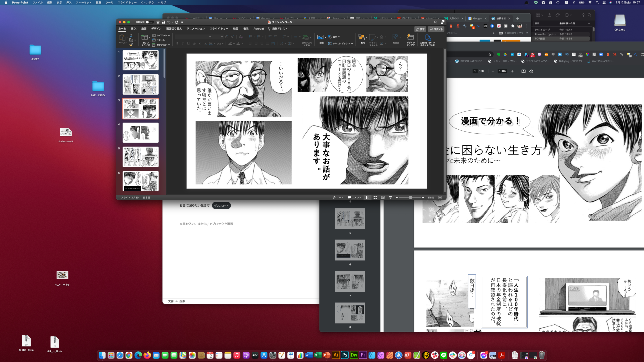The image size is (644, 362).
Task: Open the 校閲 ribbon tab
Action: coord(236,29)
